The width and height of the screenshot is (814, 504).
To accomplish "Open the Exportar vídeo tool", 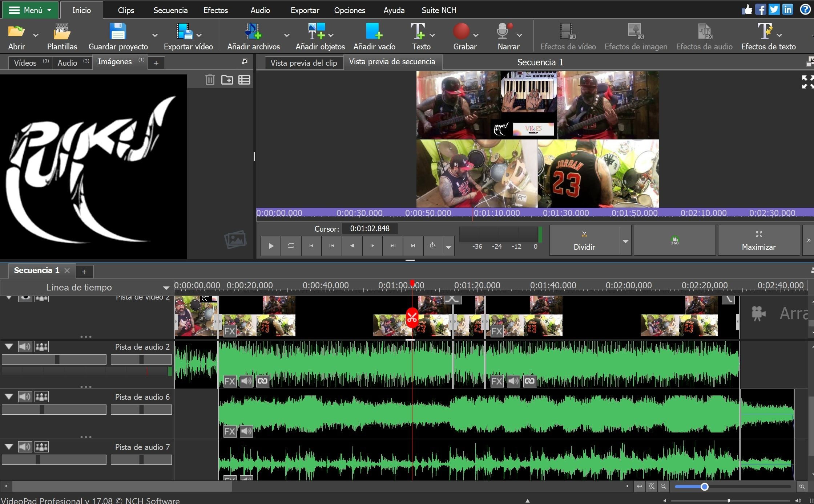I will click(x=185, y=36).
